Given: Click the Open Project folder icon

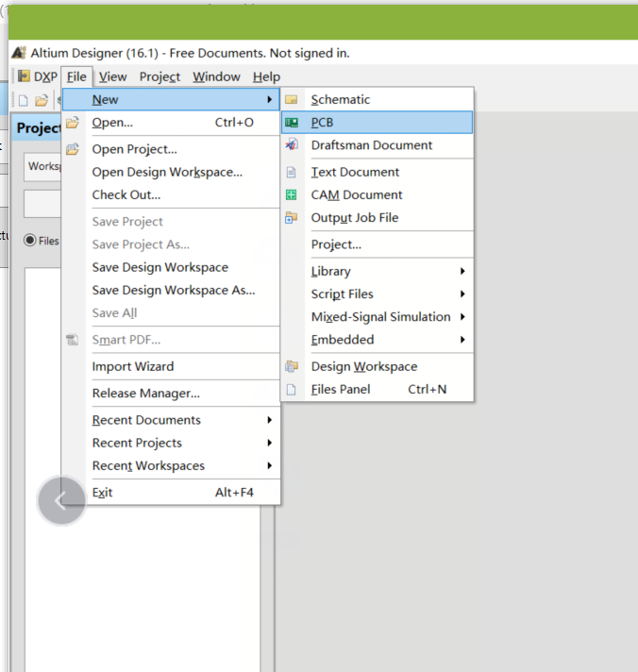Looking at the screenshot, I should tap(73, 149).
